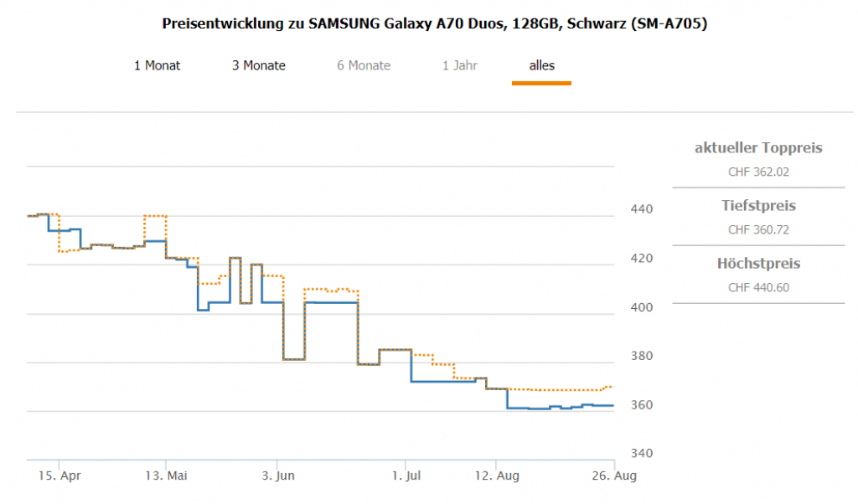The width and height of the screenshot is (858, 504).
Task: Select the CHF 362.02 price value
Action: [758, 172]
